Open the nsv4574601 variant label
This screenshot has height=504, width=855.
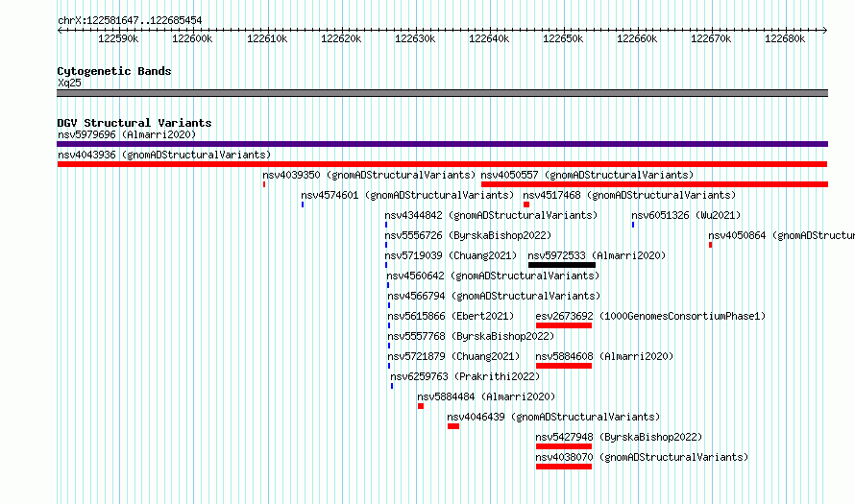pyautogui.click(x=407, y=195)
